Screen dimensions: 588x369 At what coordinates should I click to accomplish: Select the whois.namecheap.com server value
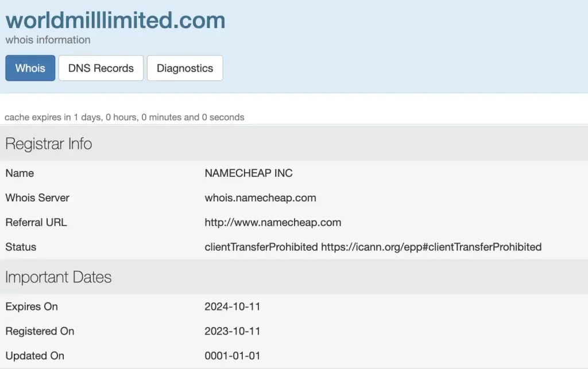[260, 198]
